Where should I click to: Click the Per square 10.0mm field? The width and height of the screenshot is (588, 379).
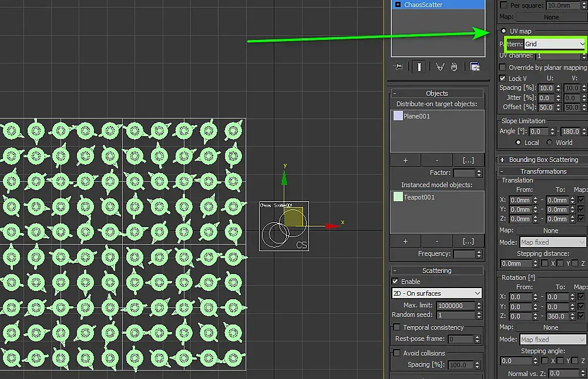pyautogui.click(x=563, y=5)
